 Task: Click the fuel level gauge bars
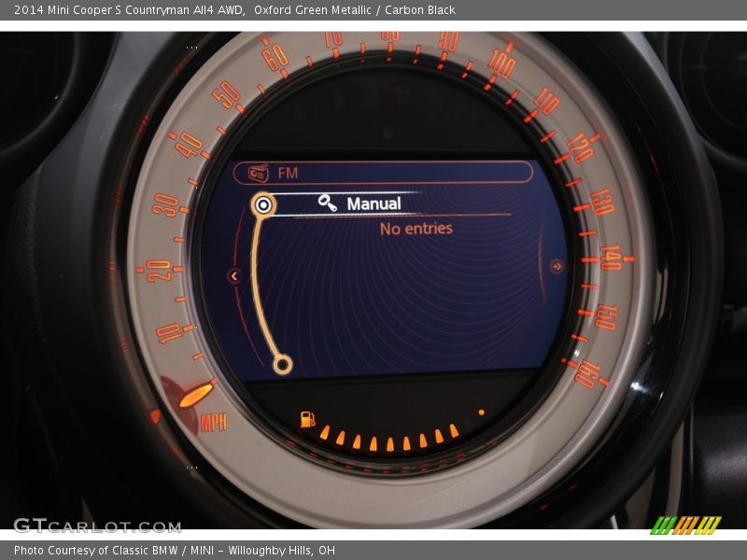(x=389, y=439)
